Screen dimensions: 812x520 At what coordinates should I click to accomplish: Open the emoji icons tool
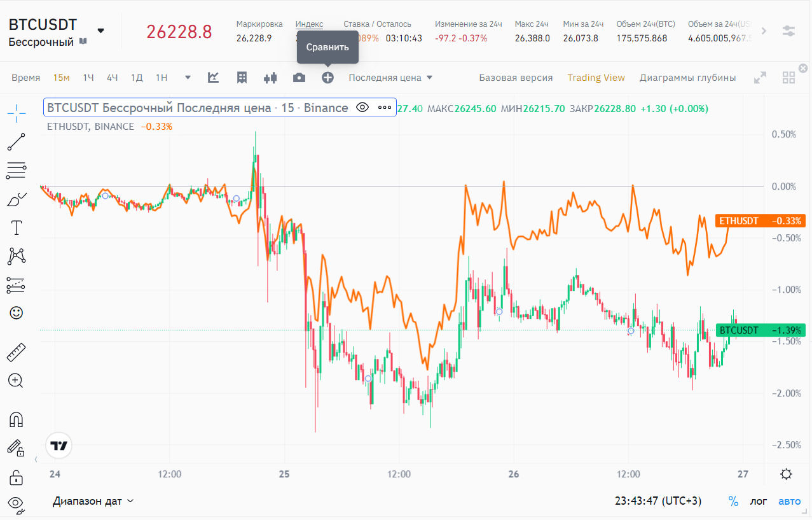click(x=17, y=313)
